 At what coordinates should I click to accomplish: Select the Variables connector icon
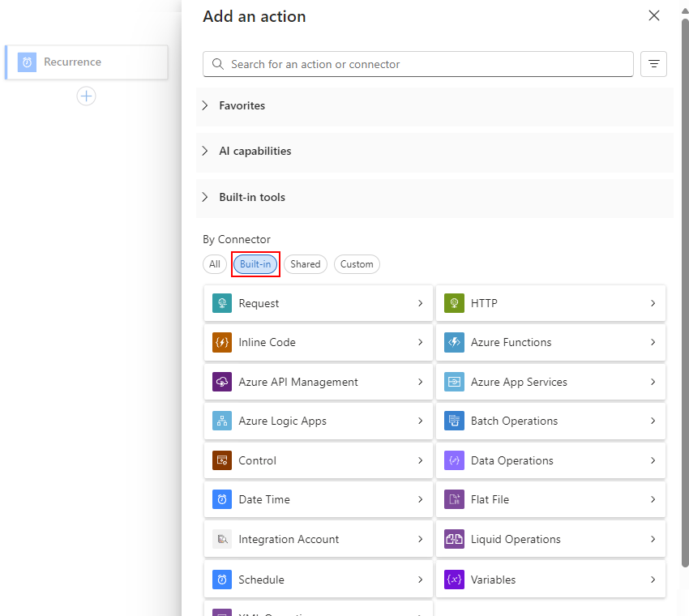click(454, 580)
